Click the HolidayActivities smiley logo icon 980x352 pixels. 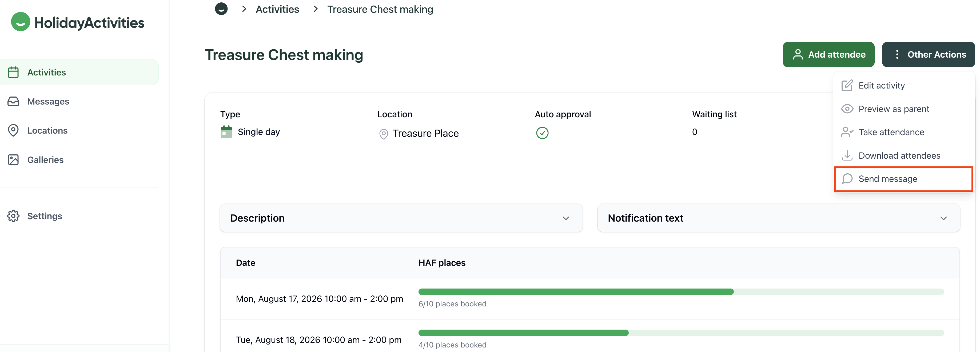click(x=21, y=22)
